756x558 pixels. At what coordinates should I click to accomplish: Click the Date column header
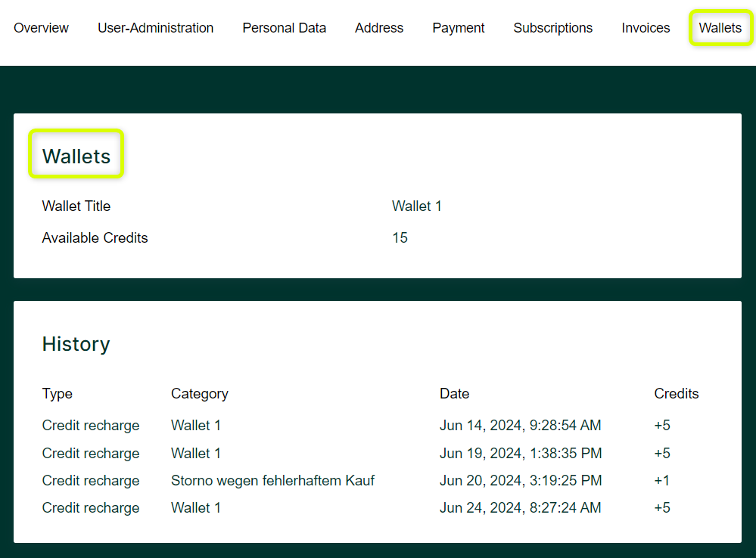[454, 394]
